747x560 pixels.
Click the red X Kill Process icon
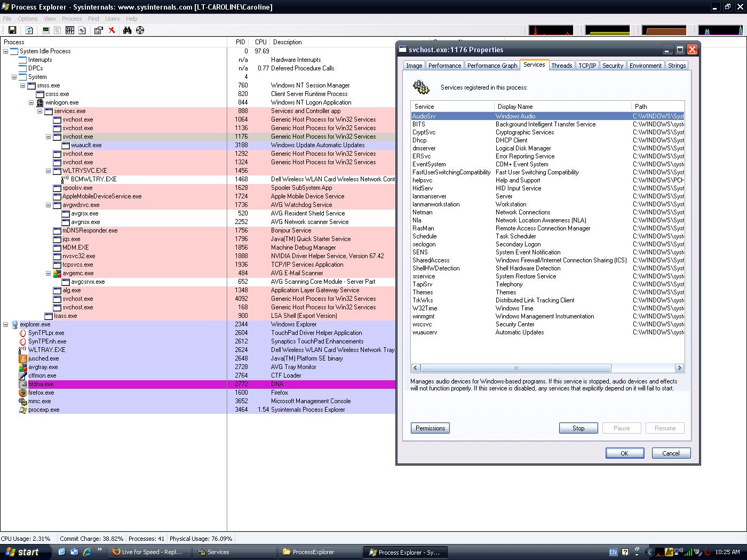(112, 30)
